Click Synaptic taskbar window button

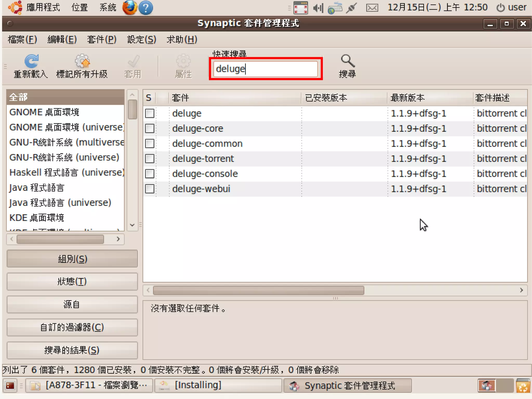point(348,385)
